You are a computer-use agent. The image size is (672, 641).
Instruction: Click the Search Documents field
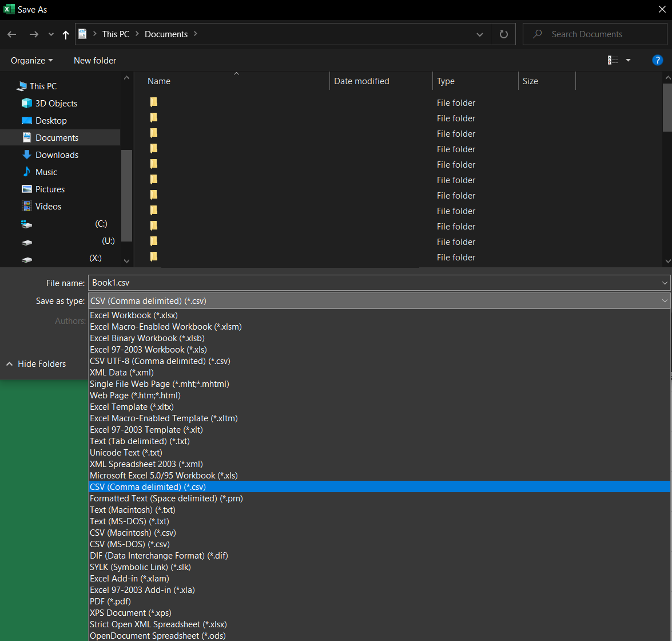(595, 34)
